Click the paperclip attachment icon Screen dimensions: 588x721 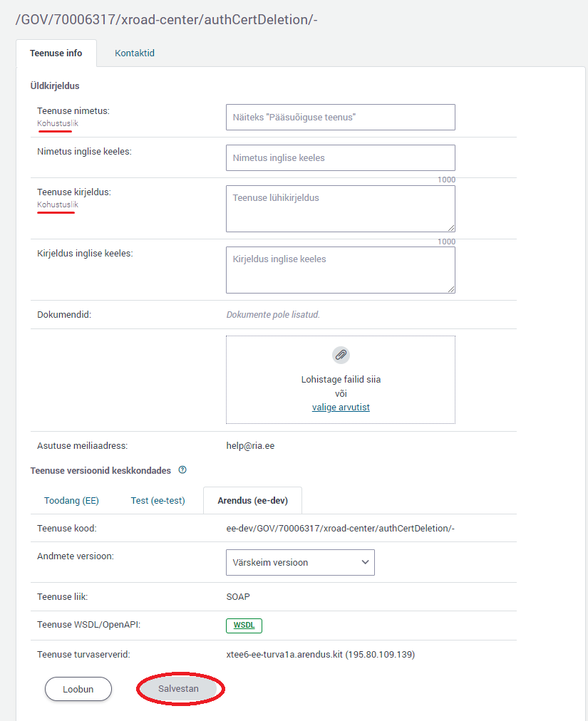click(341, 355)
